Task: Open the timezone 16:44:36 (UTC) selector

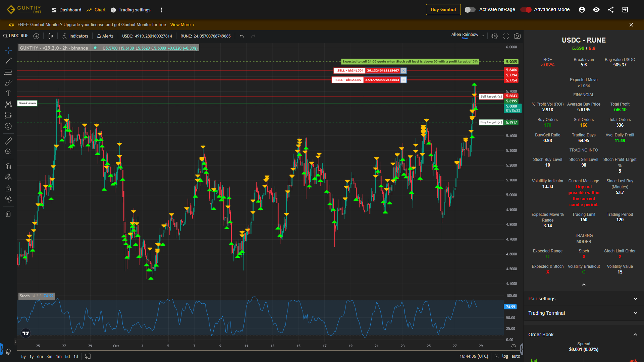Action: tap(474, 356)
